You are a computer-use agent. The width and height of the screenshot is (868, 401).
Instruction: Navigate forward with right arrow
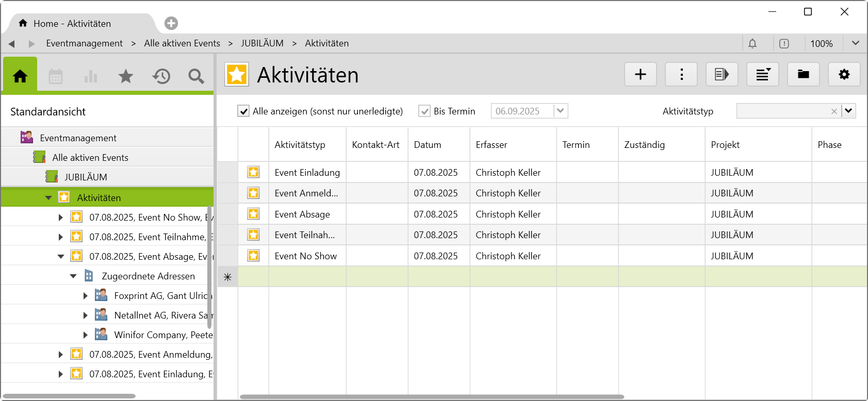32,44
